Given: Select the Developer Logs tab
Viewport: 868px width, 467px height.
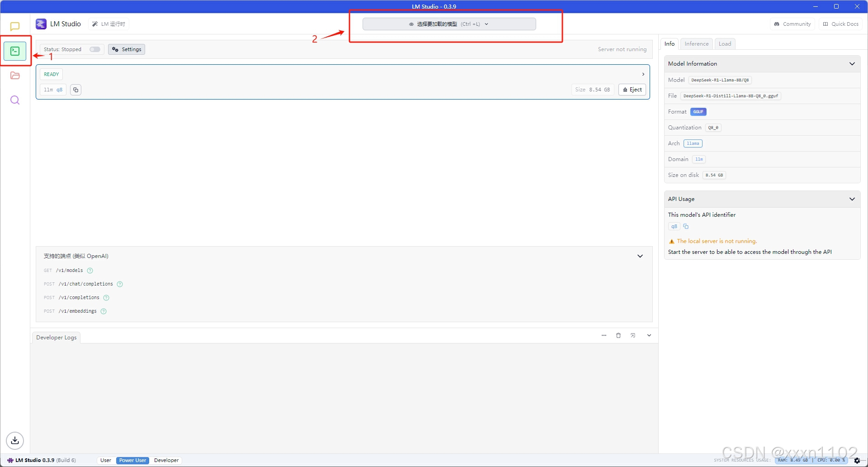Looking at the screenshot, I should pyautogui.click(x=57, y=338).
